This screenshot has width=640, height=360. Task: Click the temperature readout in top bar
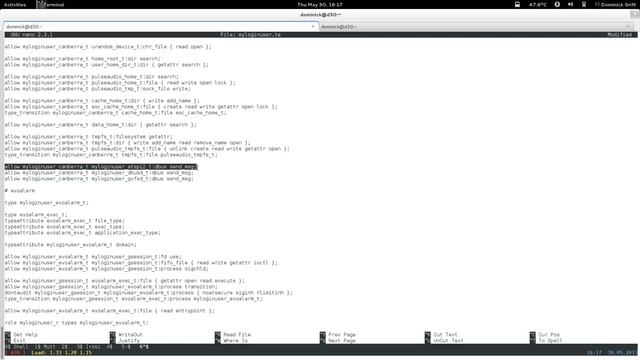[538, 4]
